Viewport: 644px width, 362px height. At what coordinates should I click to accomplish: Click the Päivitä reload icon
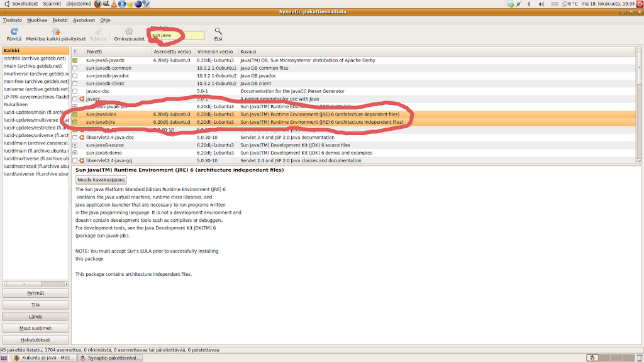point(14,31)
